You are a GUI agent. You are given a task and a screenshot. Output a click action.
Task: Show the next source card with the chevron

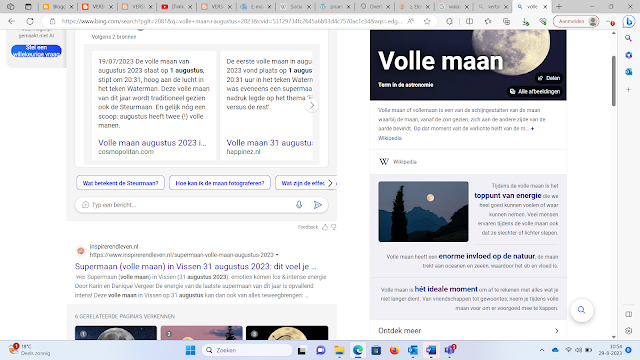[x=311, y=106]
